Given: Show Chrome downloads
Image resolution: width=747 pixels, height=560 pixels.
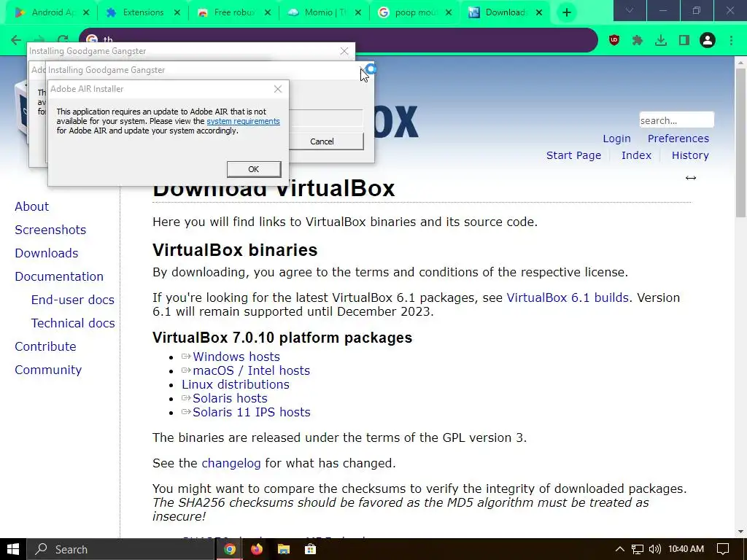Looking at the screenshot, I should coord(661,41).
